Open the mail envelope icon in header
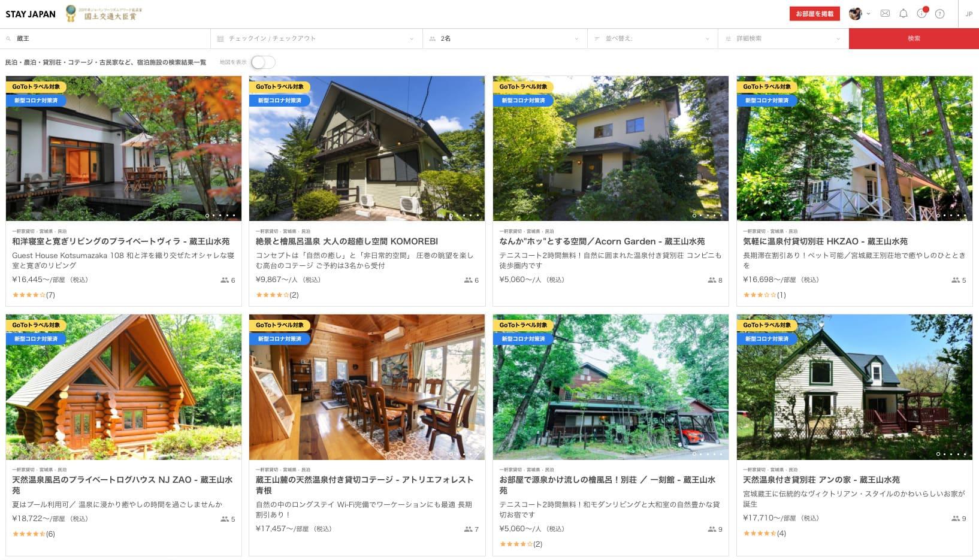This screenshot has height=560, width=979. [x=885, y=13]
